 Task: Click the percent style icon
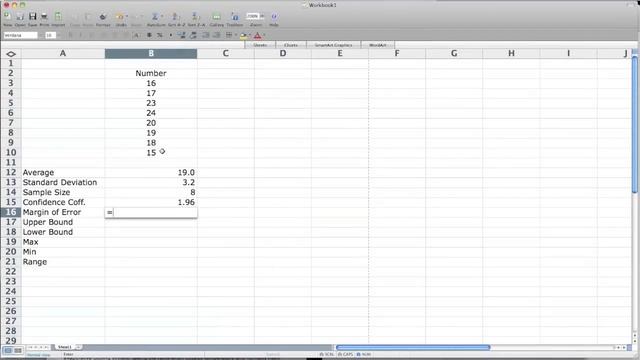160,36
